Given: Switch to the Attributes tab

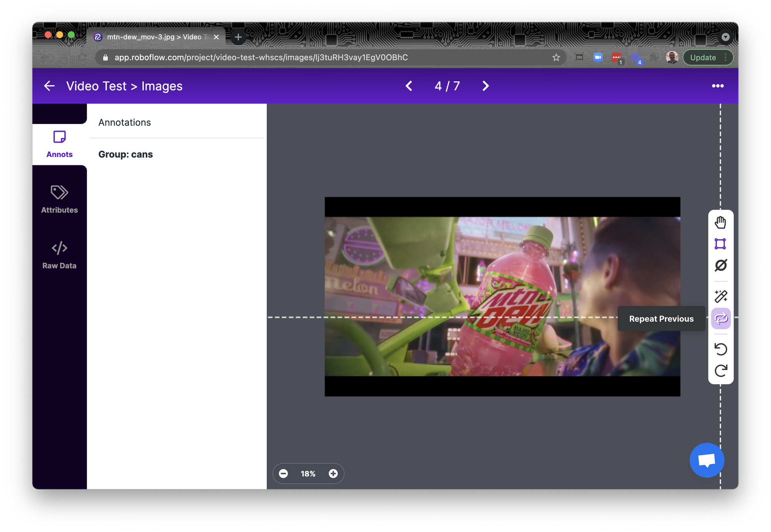Looking at the screenshot, I should point(59,200).
